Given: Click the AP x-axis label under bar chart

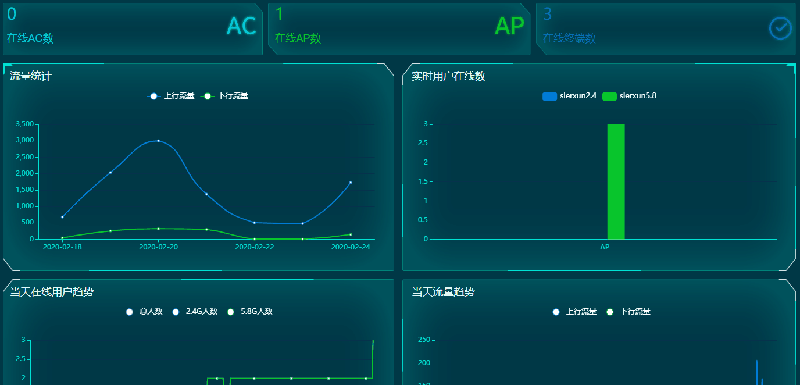Looking at the screenshot, I should (604, 247).
